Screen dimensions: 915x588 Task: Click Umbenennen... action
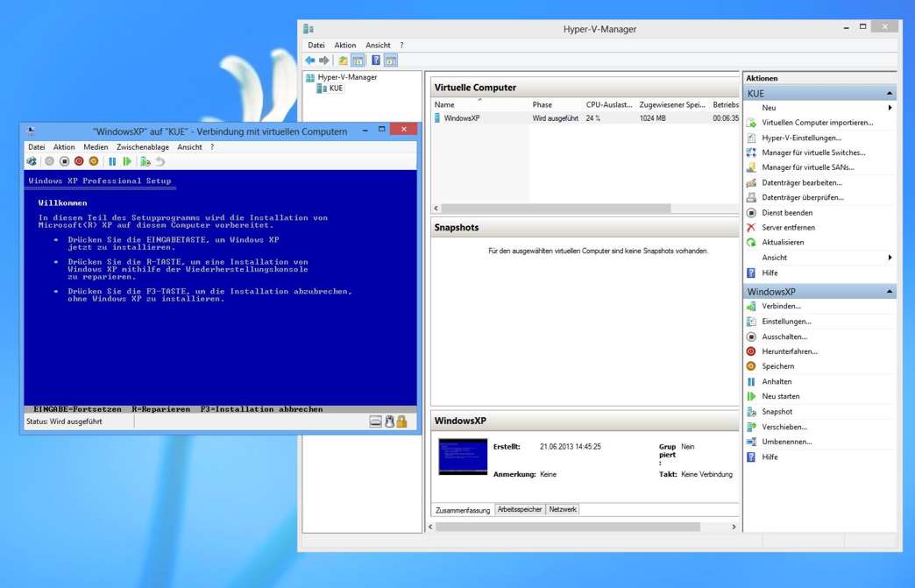pyautogui.click(x=787, y=442)
